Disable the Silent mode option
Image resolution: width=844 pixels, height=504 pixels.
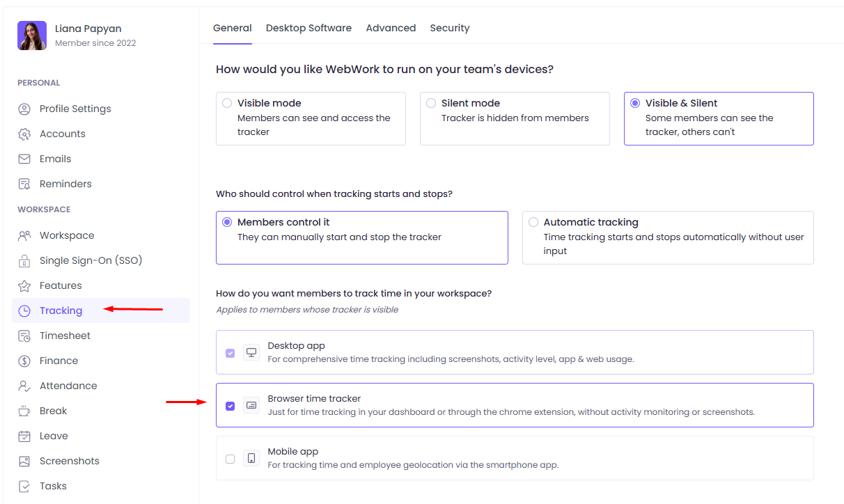(x=430, y=102)
